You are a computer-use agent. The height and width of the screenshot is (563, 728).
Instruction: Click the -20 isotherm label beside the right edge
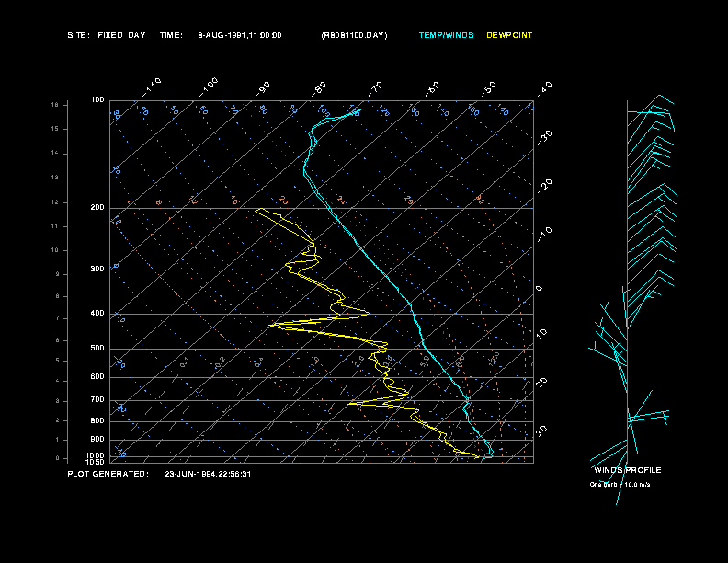(x=544, y=186)
